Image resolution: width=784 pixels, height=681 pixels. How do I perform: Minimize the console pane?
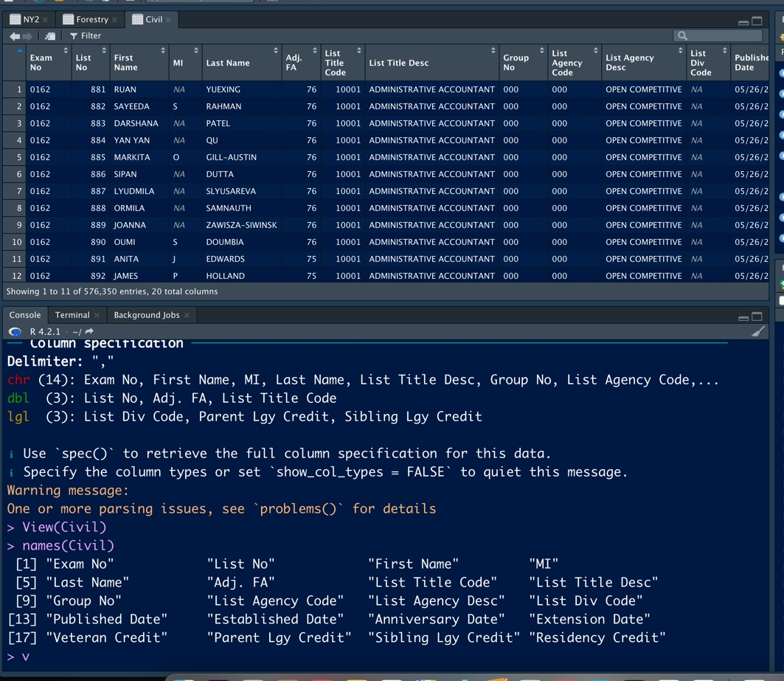[743, 317]
